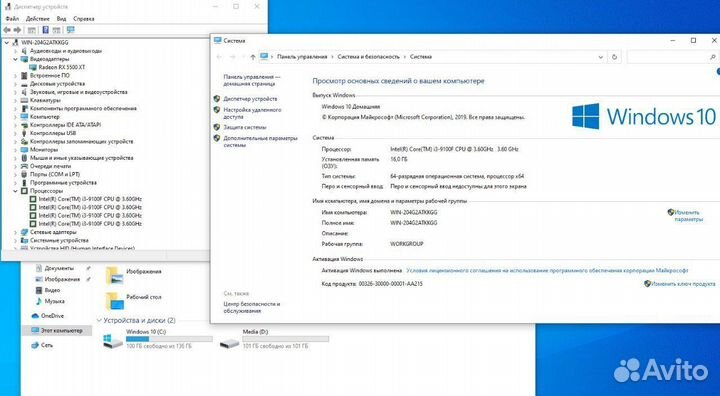Open the Вид menu in Device Manager
Viewport: 720px width, 396px height.
tap(62, 19)
